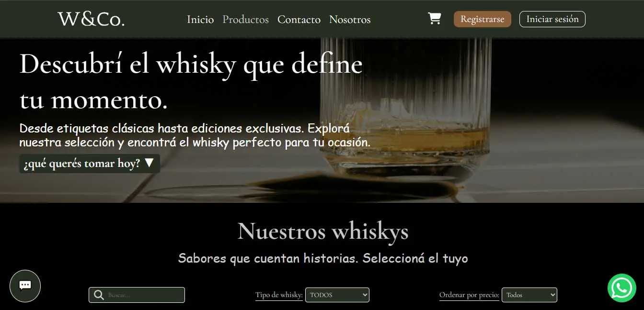Viewport: 644px width, 310px height.
Task: Click the 'Ordenar por precio:' label
Action: [x=469, y=295]
